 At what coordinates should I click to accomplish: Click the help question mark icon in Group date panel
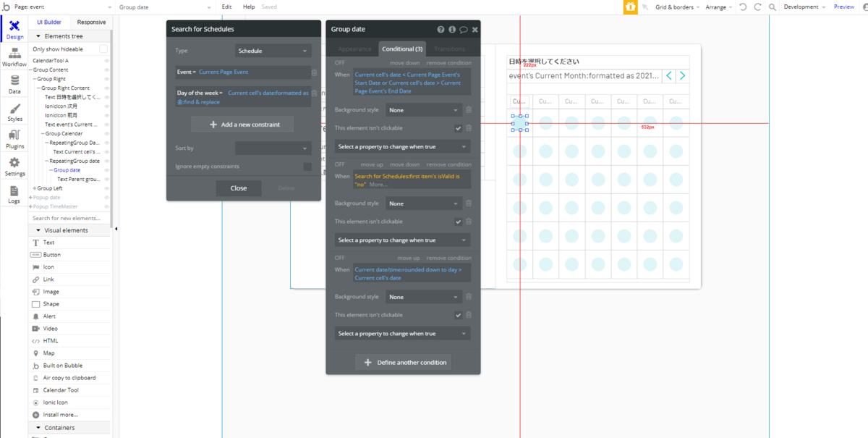tap(441, 30)
